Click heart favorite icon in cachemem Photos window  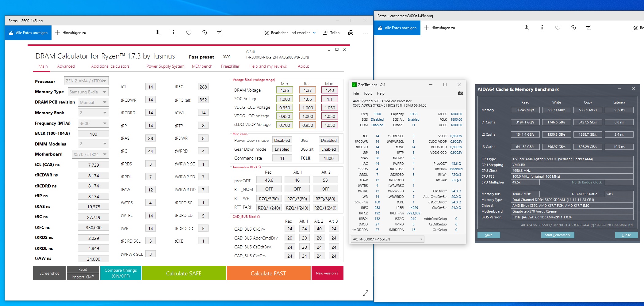click(x=558, y=28)
